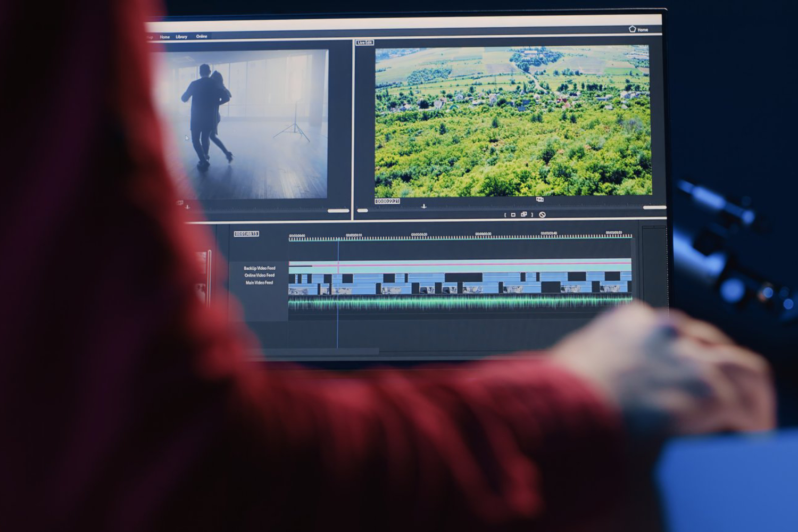Viewport: 798px width, 532px height.
Task: Open the Library menu tab
Action: tap(181, 37)
